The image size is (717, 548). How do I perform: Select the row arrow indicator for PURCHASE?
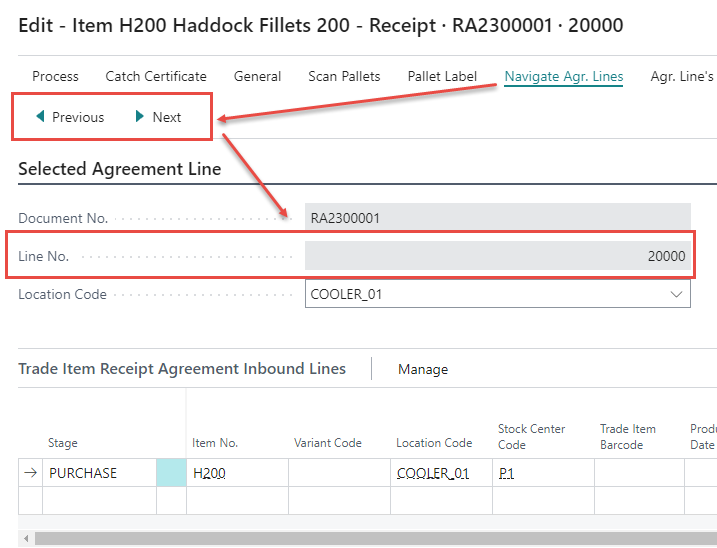(30, 473)
